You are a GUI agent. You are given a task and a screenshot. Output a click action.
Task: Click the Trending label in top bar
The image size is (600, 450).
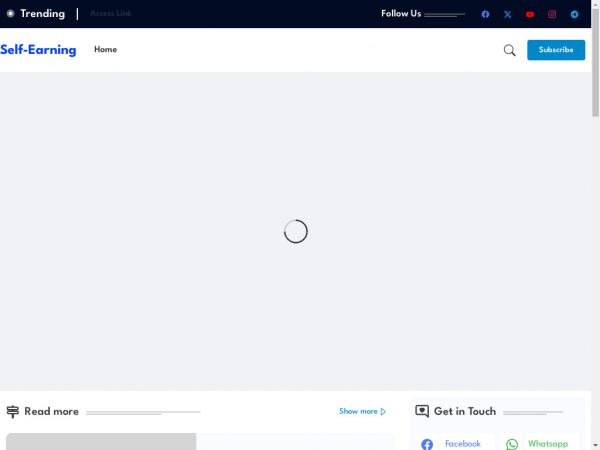pos(42,14)
